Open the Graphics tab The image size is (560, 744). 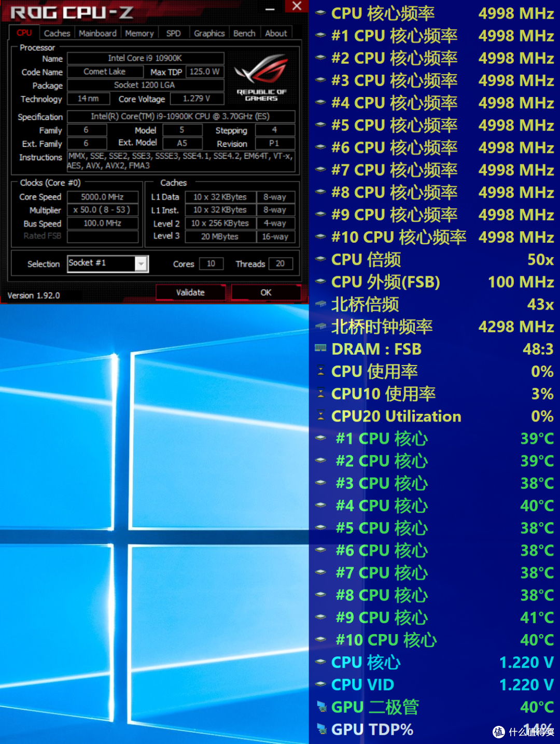click(x=209, y=33)
